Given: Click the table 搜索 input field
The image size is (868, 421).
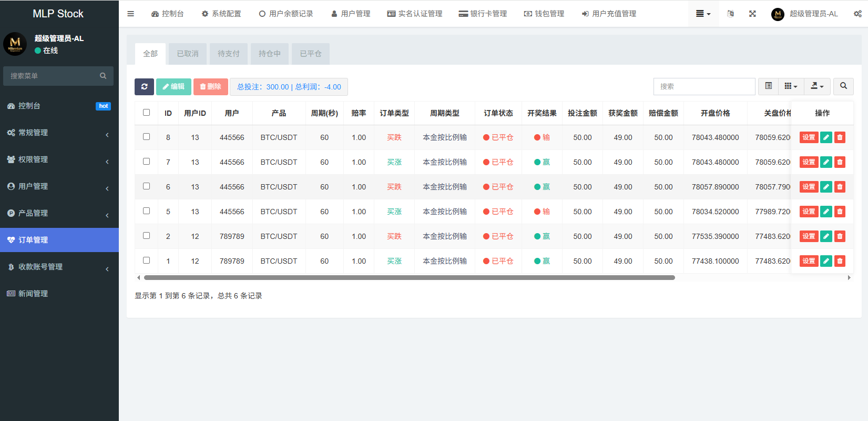Looking at the screenshot, I should pyautogui.click(x=704, y=86).
